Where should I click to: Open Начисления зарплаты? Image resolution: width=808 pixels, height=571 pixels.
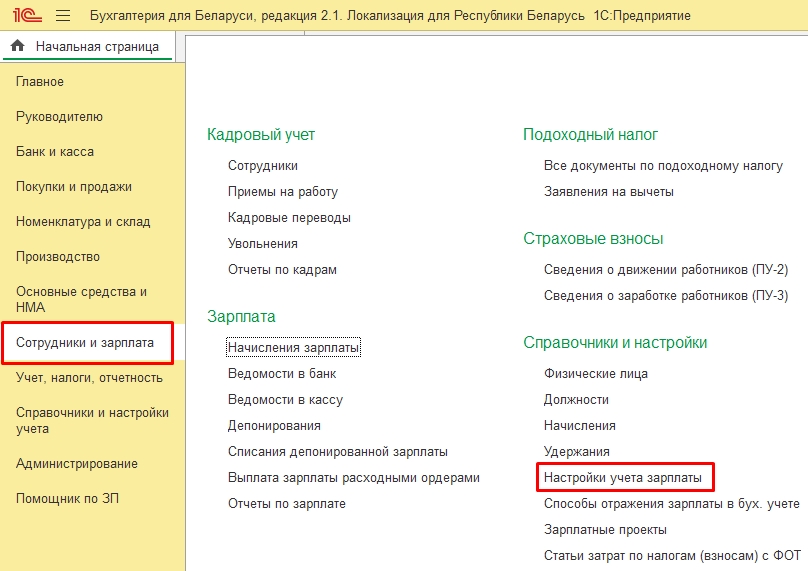pyautogui.click(x=293, y=348)
